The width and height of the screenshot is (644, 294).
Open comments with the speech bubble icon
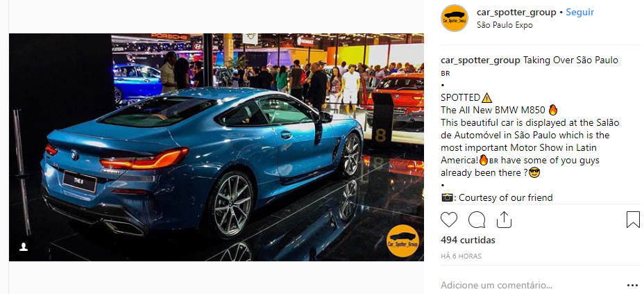coord(477,220)
